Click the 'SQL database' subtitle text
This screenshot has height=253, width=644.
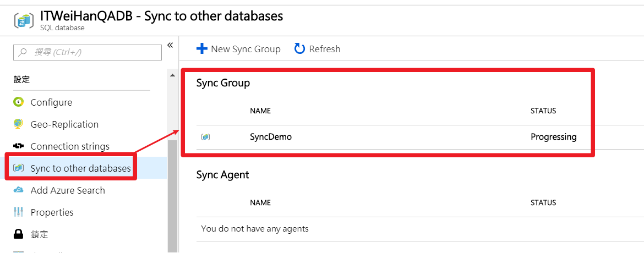point(62,28)
